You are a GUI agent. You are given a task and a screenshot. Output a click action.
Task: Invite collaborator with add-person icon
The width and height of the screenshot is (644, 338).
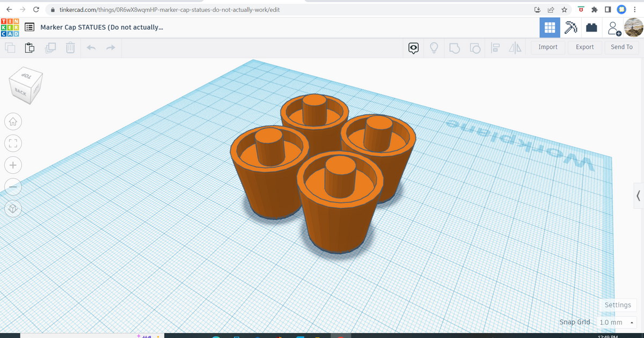(x=614, y=28)
